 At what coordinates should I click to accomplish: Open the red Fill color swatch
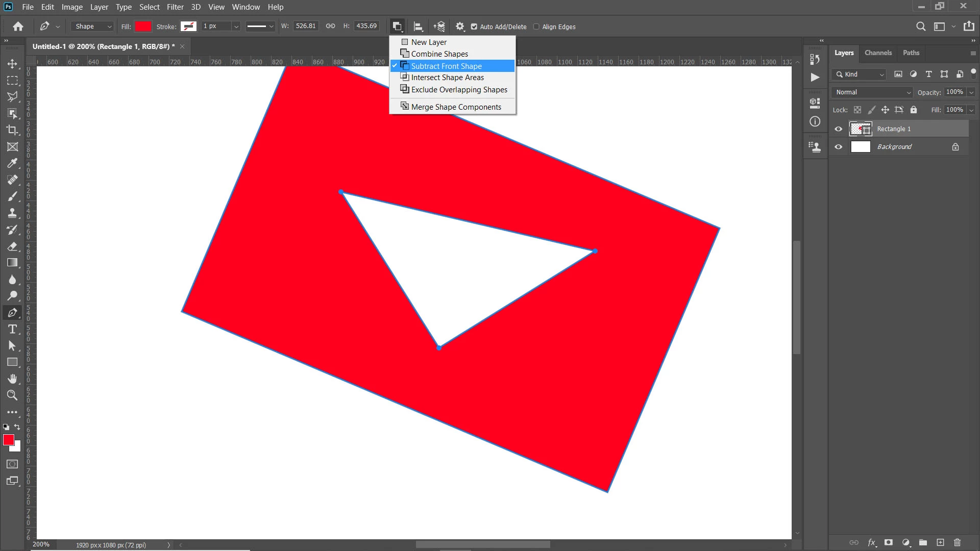pos(143,27)
